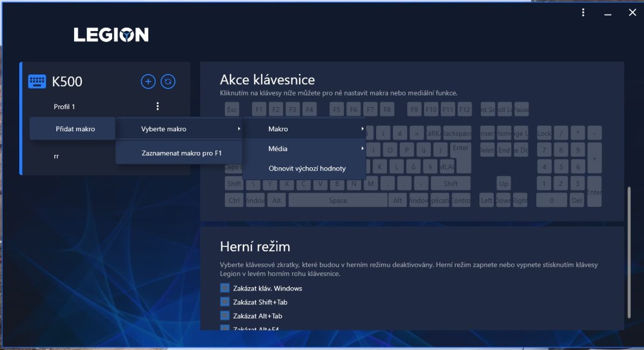This screenshot has width=644, height=350.
Task: Expand the Vyberte makro submenu
Action: click(179, 129)
